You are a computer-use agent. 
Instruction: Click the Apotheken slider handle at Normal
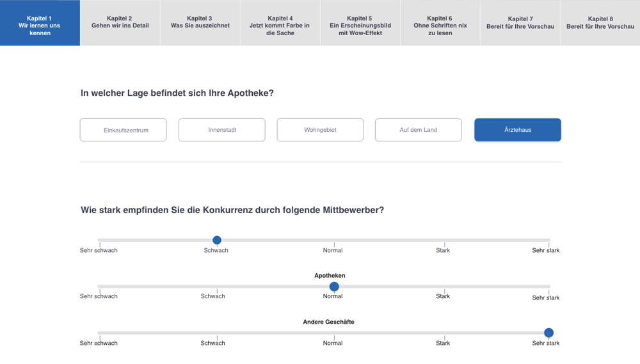(334, 287)
